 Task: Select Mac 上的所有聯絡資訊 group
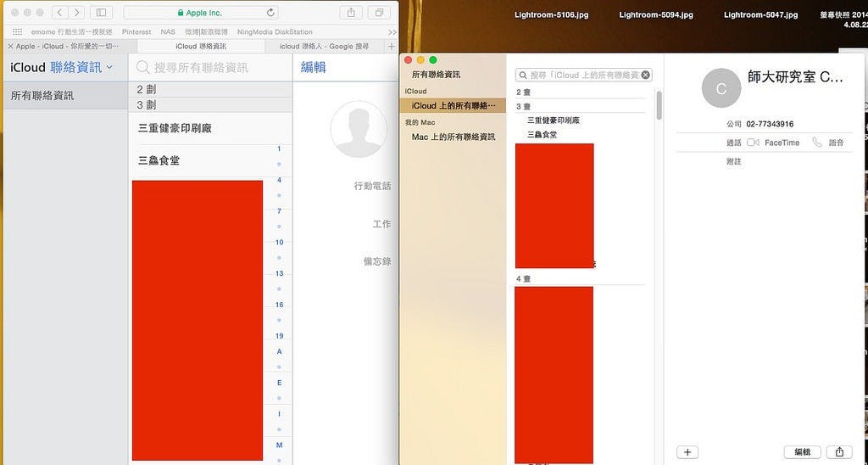point(453,137)
